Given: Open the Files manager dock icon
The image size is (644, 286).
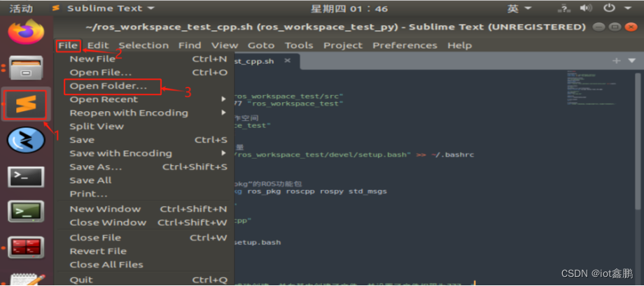Looking at the screenshot, I should pyautogui.click(x=27, y=68).
